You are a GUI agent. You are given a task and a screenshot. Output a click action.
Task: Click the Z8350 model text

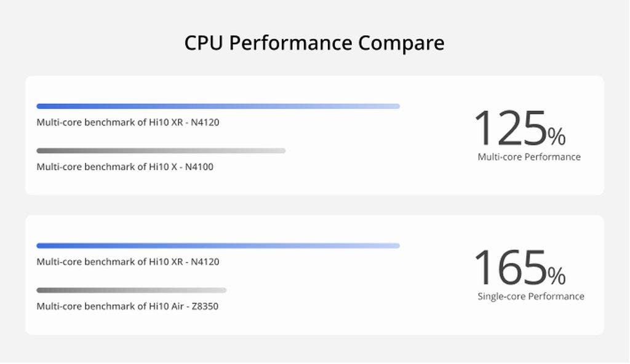(x=204, y=306)
